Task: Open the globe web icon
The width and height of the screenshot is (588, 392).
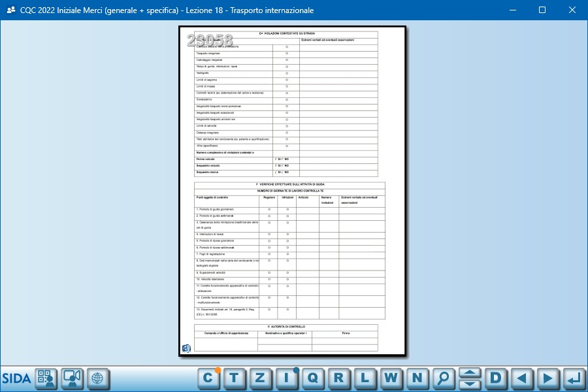Action: coord(97,378)
